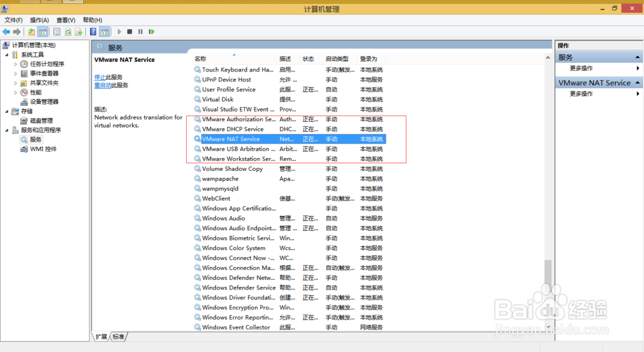Click the Refresh toolbar icon

68,32
